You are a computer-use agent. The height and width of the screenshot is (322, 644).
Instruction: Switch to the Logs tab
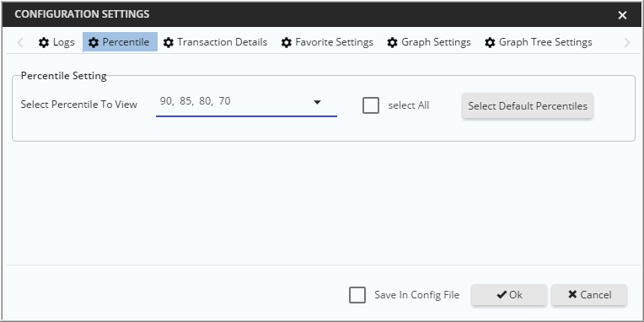pyautogui.click(x=56, y=42)
